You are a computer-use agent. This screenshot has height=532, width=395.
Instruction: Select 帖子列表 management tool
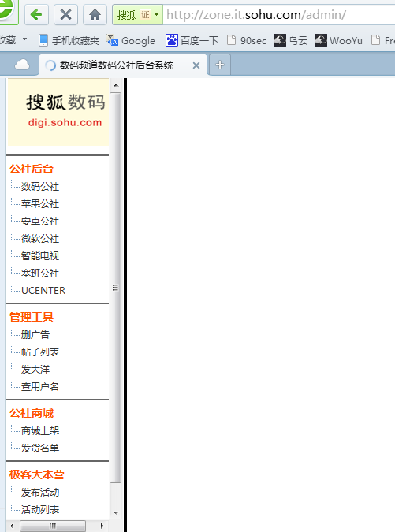40,352
